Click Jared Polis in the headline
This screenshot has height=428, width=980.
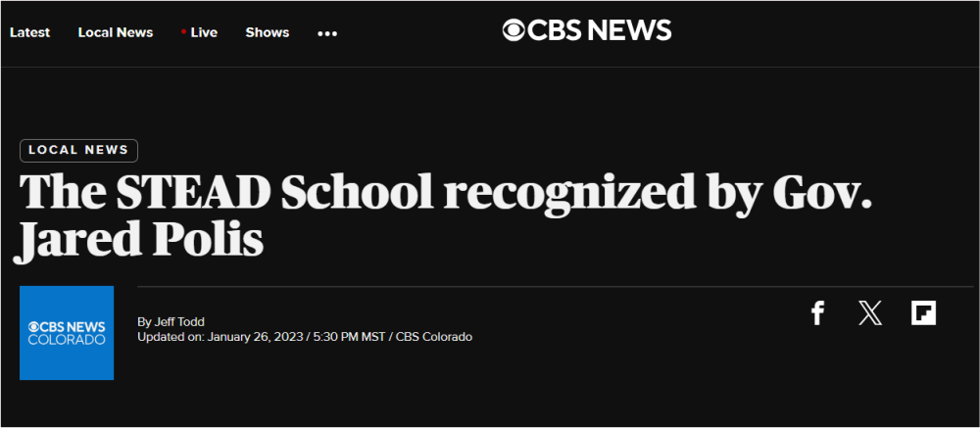click(x=139, y=240)
